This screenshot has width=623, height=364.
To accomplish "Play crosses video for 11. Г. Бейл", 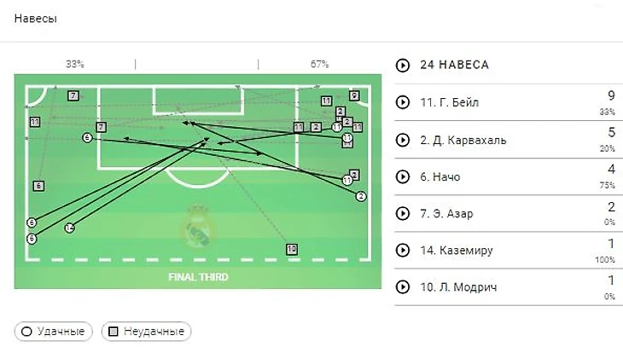I will 403,102.
